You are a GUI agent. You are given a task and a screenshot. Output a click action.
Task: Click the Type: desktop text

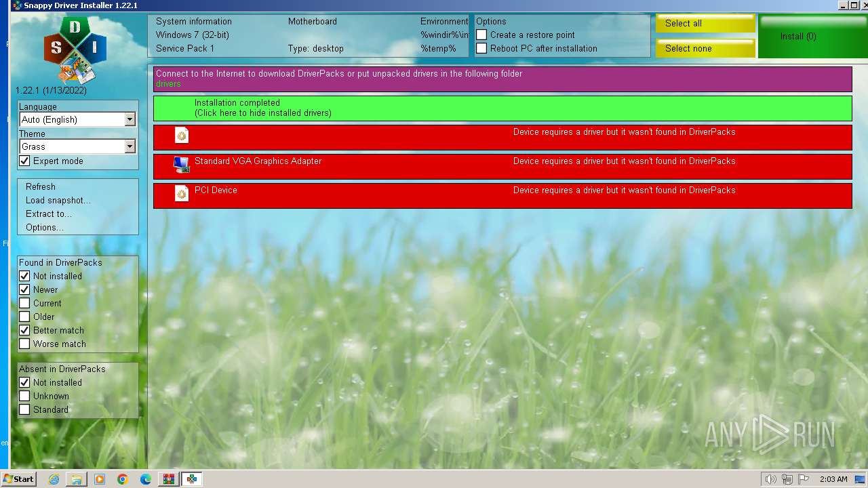316,48
